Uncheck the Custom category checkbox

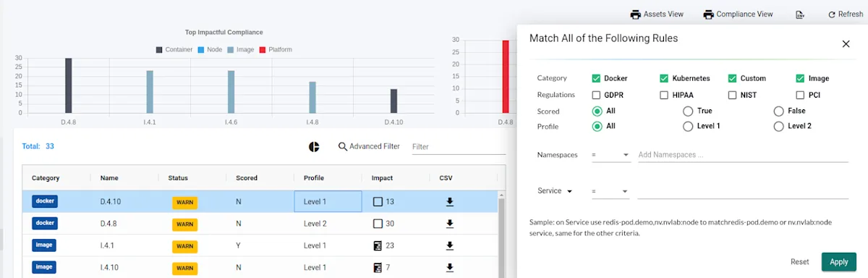click(732, 78)
